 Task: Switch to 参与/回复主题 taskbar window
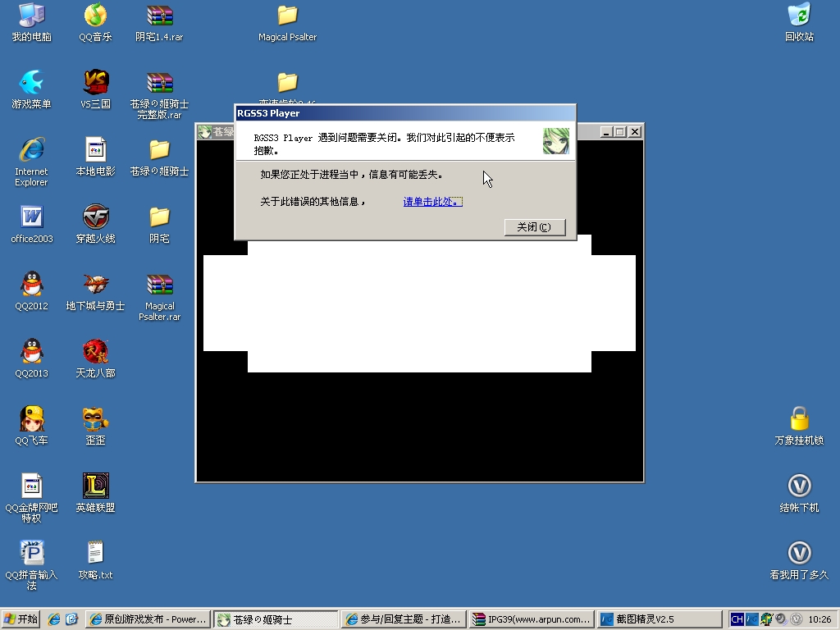404,619
